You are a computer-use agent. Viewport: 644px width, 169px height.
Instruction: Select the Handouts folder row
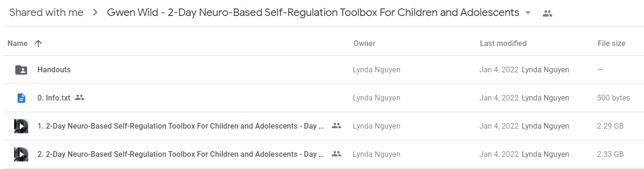[322, 70]
